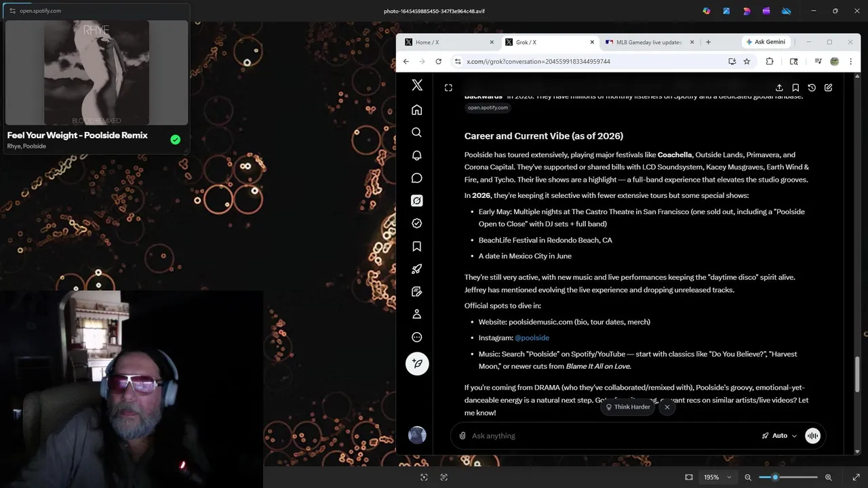This screenshot has width=868, height=488.
Task: Start Grok voice mode
Action: pyautogui.click(x=812, y=436)
